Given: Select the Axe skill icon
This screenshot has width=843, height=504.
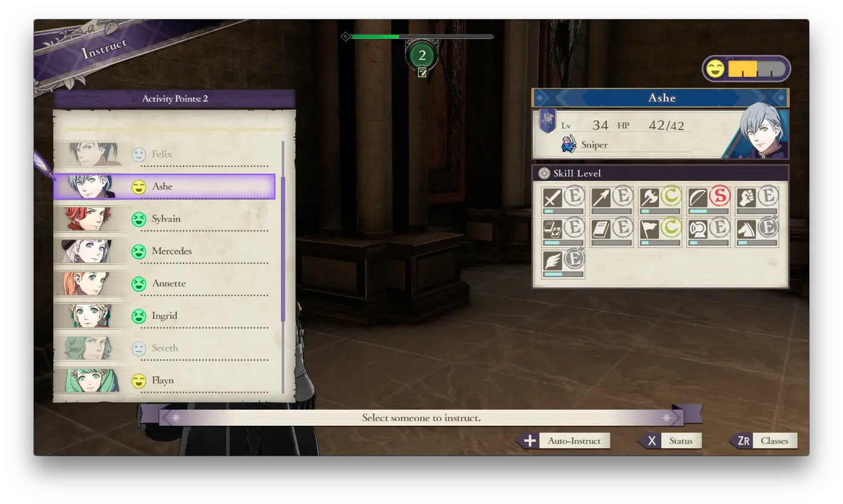Looking at the screenshot, I should (649, 198).
